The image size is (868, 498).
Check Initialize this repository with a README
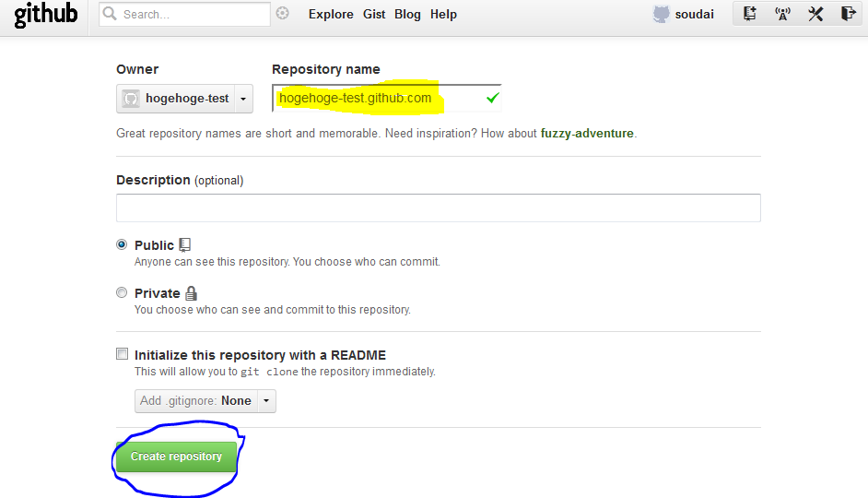point(122,354)
